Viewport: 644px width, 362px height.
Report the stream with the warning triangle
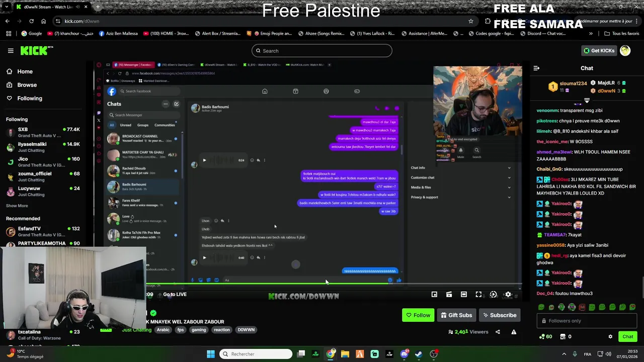[x=514, y=332]
